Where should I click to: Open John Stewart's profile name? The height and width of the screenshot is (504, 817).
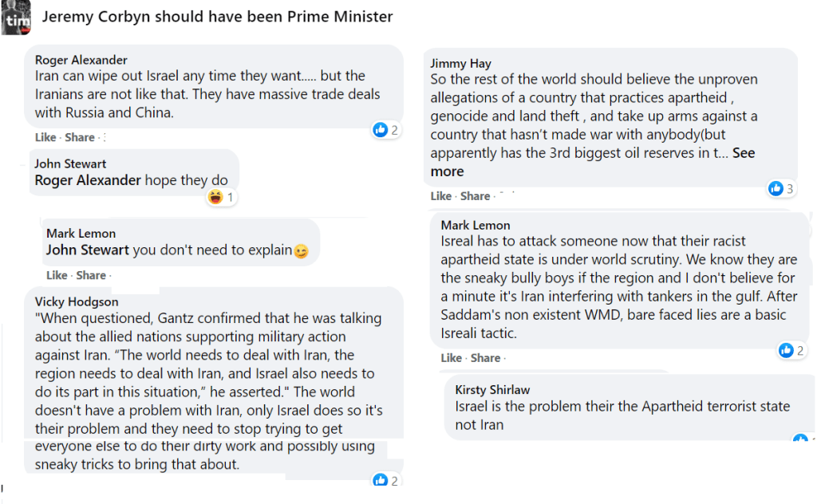pos(70,163)
